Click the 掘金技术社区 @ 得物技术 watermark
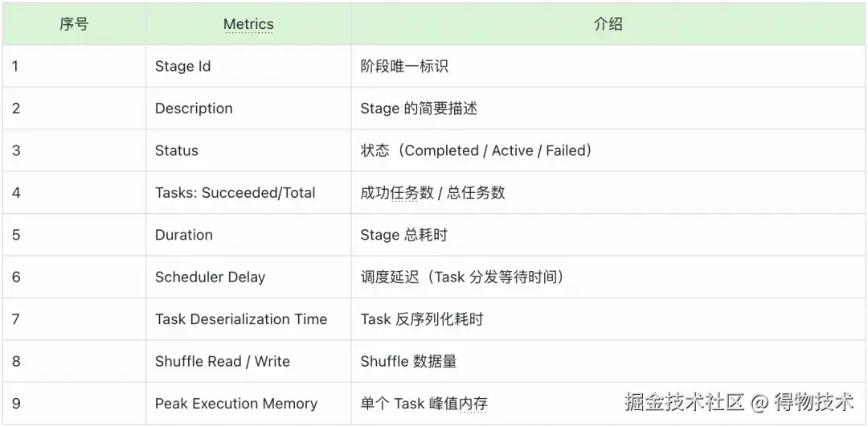Screen dimensions: 868x427 coord(739,402)
